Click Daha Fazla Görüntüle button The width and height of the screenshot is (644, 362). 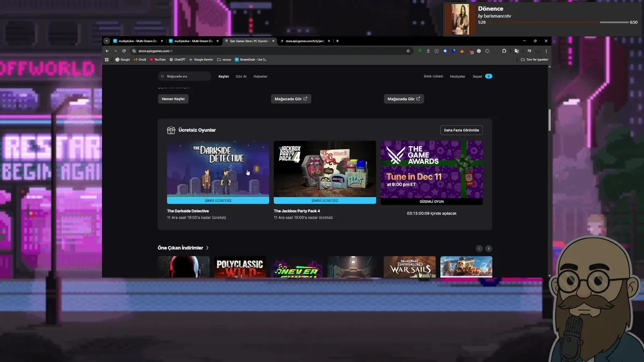[x=461, y=130]
